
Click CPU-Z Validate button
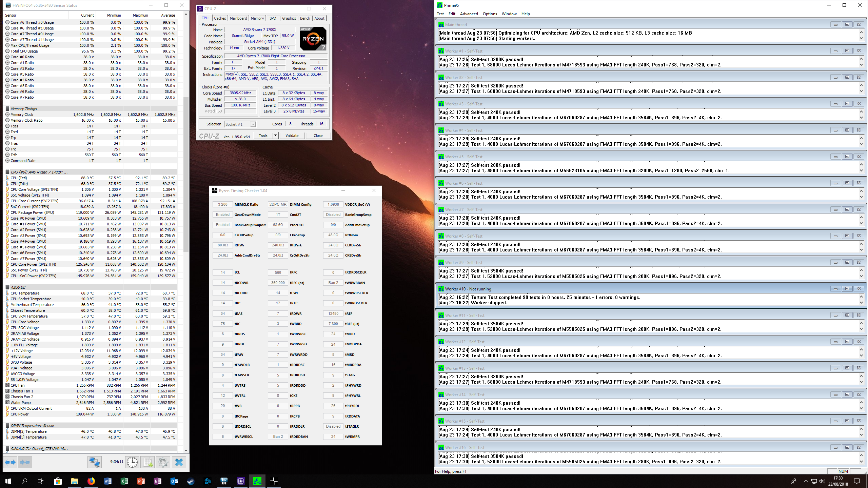click(292, 136)
